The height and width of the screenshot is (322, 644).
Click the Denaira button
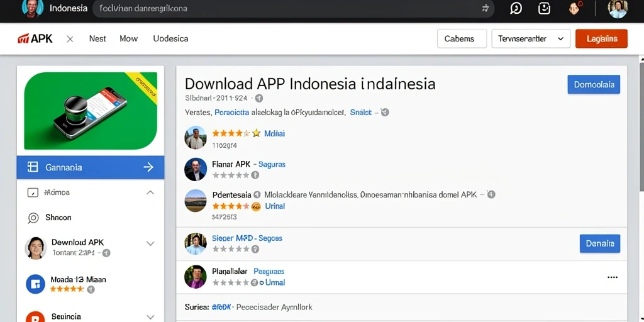(599, 243)
